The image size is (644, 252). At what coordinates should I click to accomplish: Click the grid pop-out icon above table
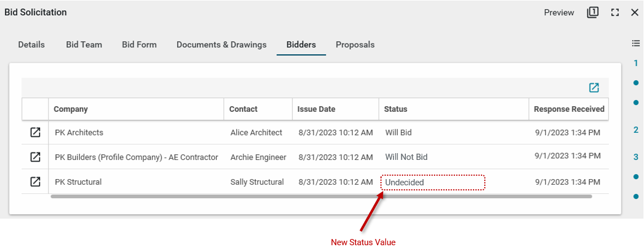(x=594, y=88)
